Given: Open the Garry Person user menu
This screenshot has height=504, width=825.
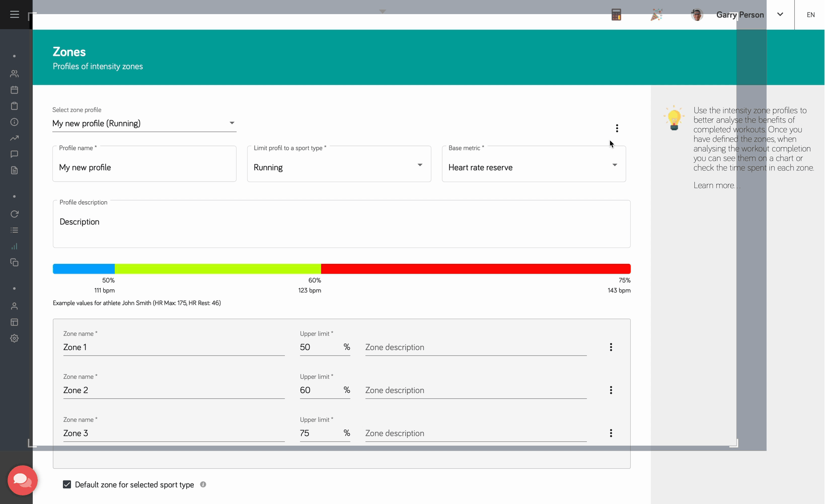Looking at the screenshot, I should click(780, 15).
